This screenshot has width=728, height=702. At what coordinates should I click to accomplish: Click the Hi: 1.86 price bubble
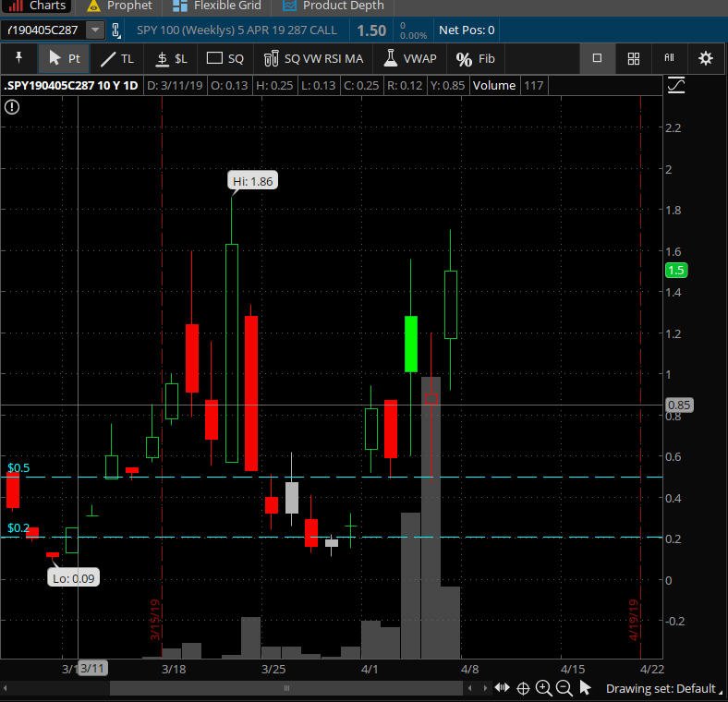pyautogui.click(x=252, y=181)
